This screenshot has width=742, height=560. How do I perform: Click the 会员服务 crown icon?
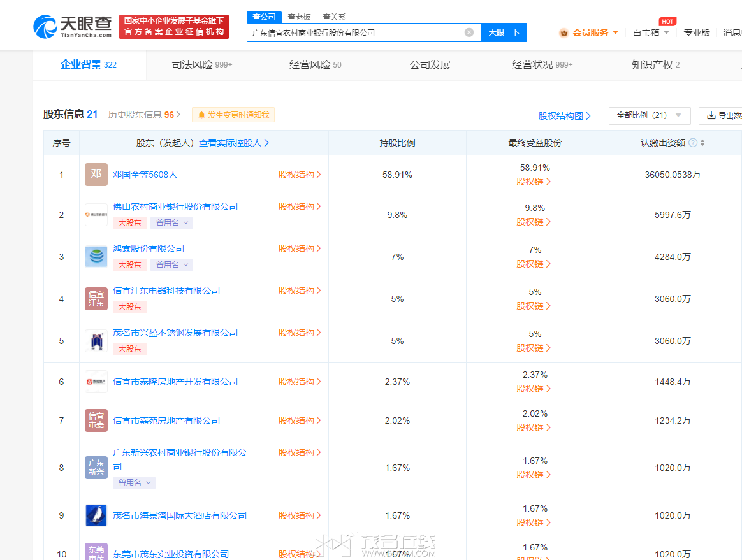(564, 32)
